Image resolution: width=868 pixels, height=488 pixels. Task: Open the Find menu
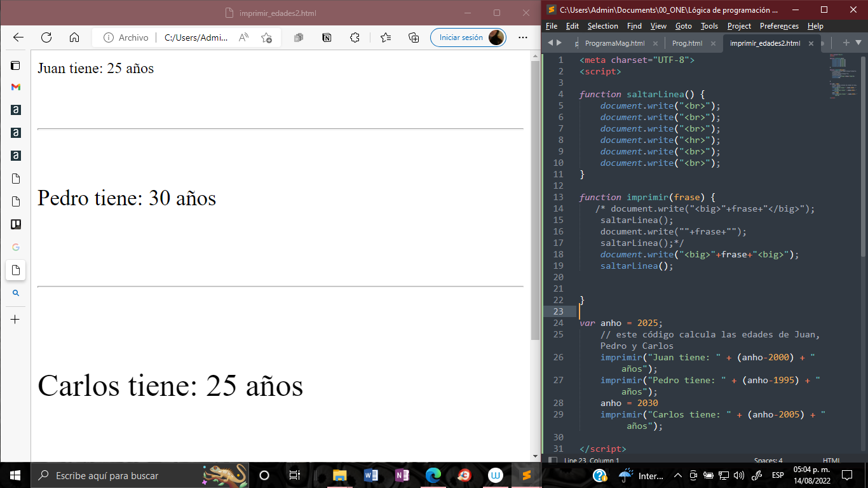(x=634, y=26)
